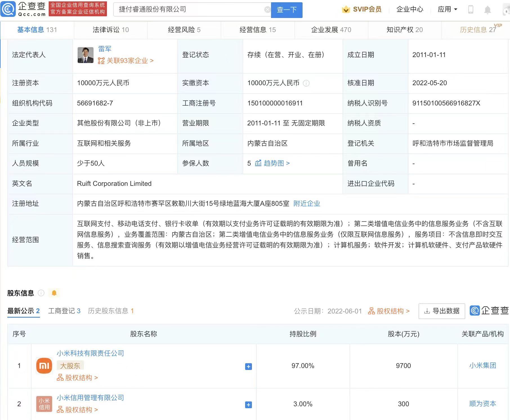Switch to 历史信息 VIP tab
Screen dimensions: 510x420
pyautogui.click(x=478, y=30)
